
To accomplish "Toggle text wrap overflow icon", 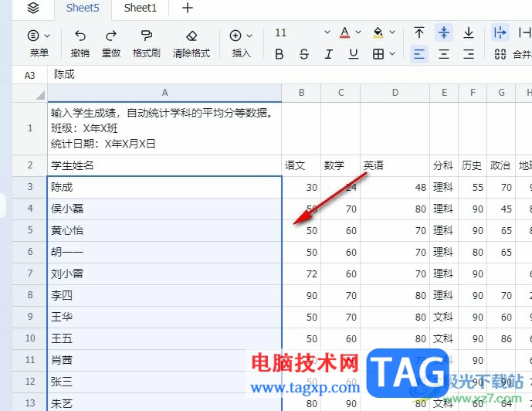I will coord(500,32).
